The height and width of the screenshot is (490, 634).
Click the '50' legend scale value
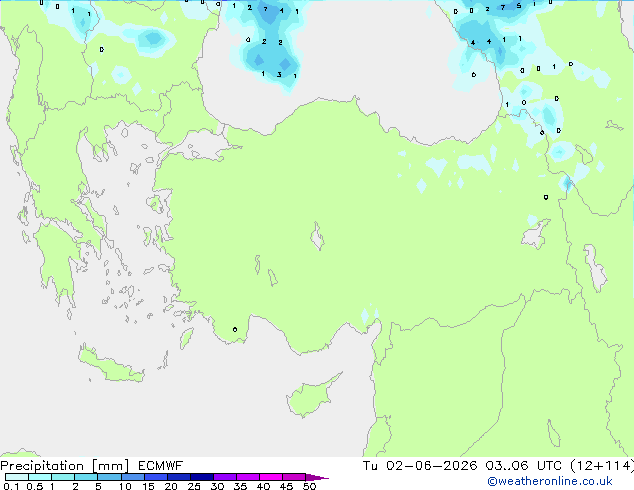point(309,486)
